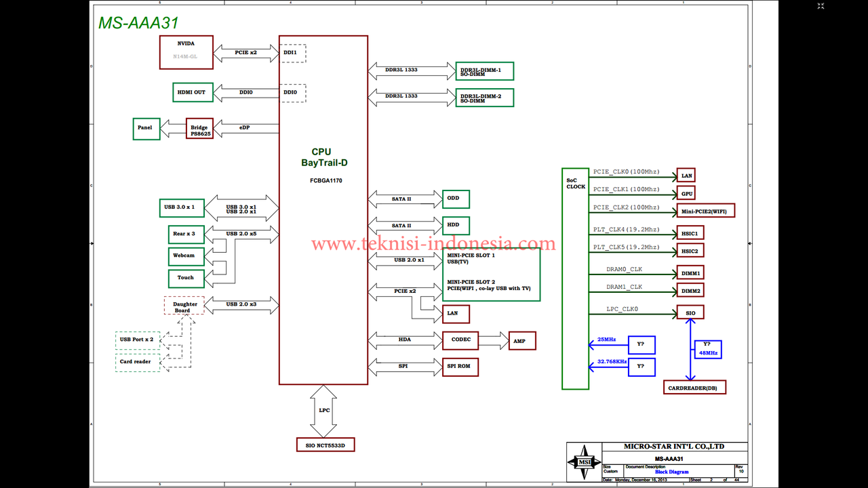The width and height of the screenshot is (868, 488).
Task: Select the DDR3L-DIMM-1 SO-DIMM block
Action: [484, 71]
